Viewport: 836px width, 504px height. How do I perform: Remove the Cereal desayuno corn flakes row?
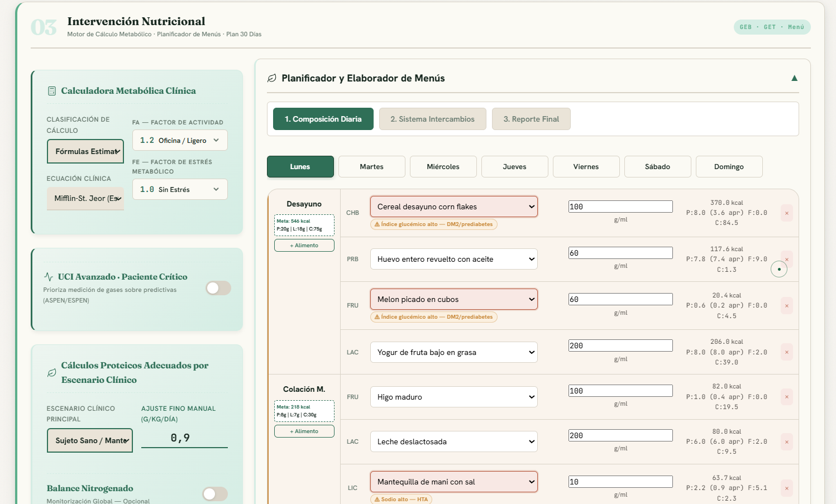point(787,213)
